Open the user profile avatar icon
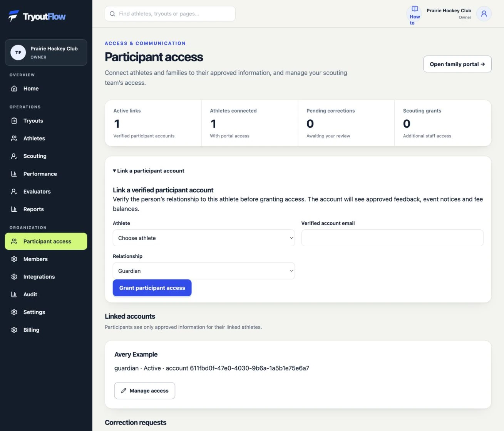This screenshot has height=431, width=504. (x=484, y=14)
